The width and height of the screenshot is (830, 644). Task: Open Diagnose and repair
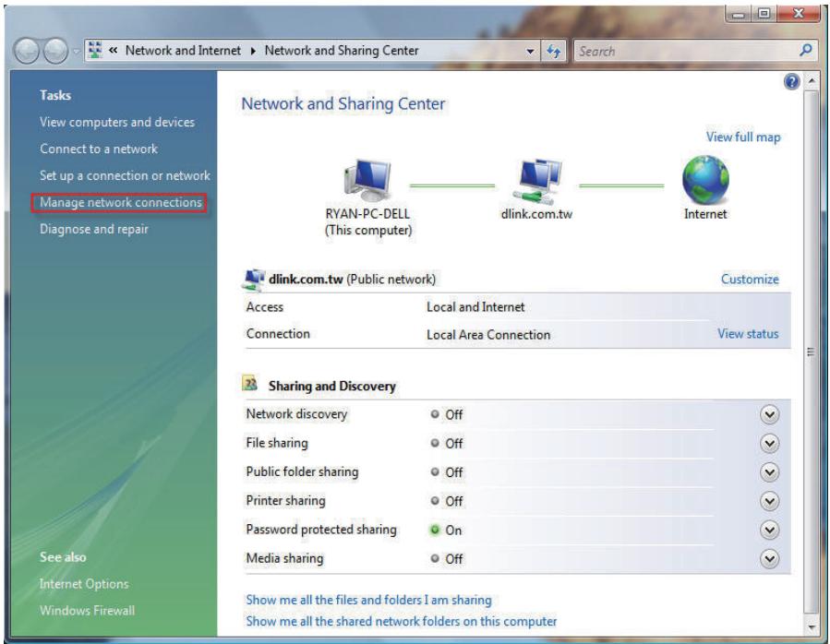click(93, 229)
